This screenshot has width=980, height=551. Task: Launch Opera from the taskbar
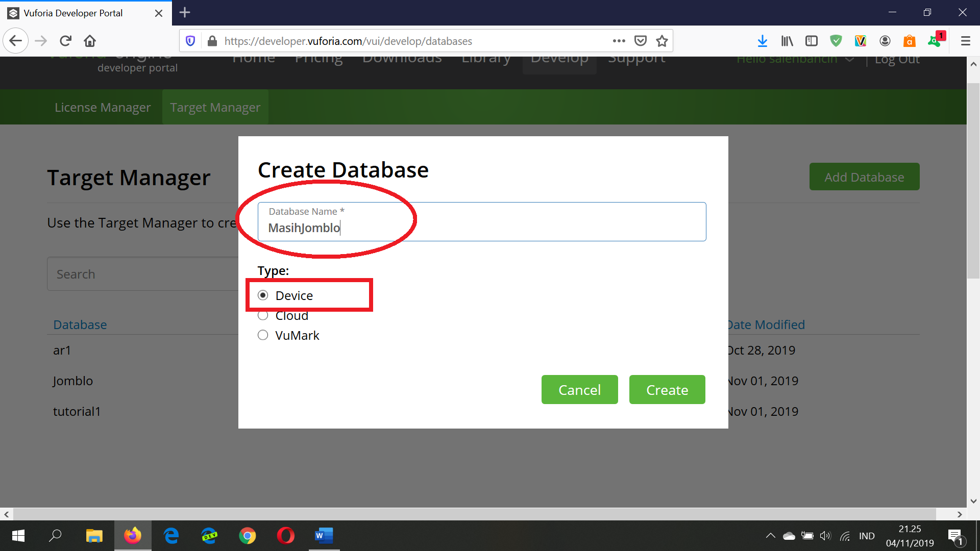(x=285, y=536)
